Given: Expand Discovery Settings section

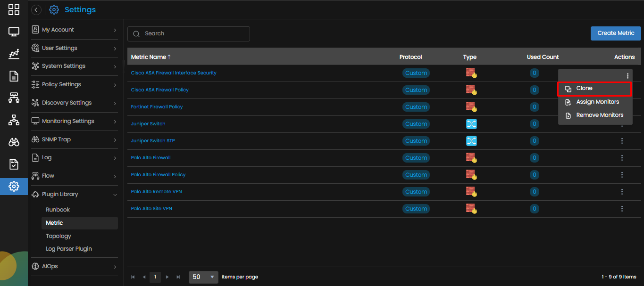Looking at the screenshot, I should [x=74, y=103].
